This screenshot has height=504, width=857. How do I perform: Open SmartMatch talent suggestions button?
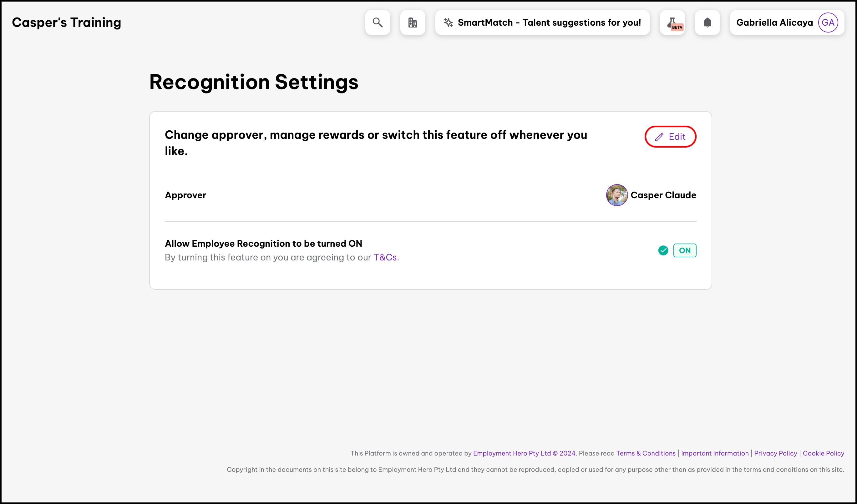[542, 23]
